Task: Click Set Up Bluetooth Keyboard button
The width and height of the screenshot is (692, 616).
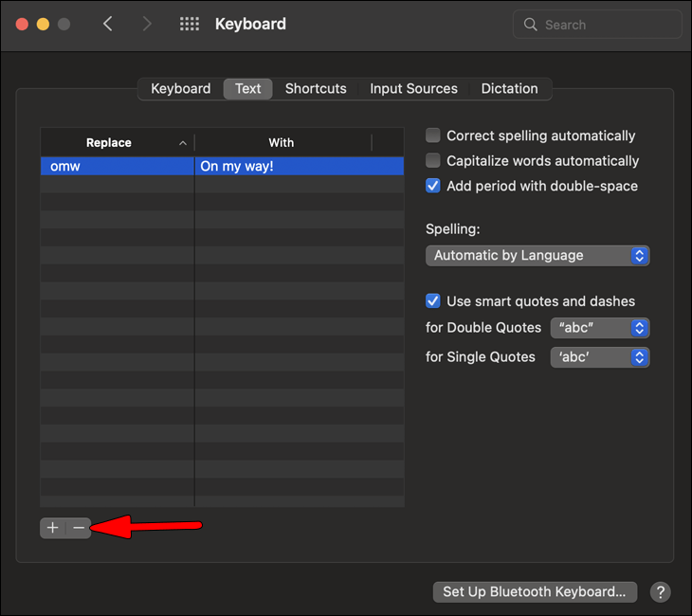Action: coord(535,591)
